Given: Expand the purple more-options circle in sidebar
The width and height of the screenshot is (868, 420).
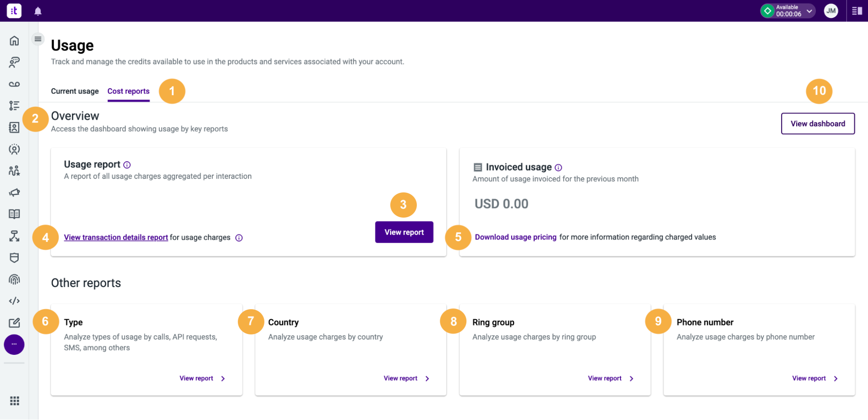Looking at the screenshot, I should [14, 344].
